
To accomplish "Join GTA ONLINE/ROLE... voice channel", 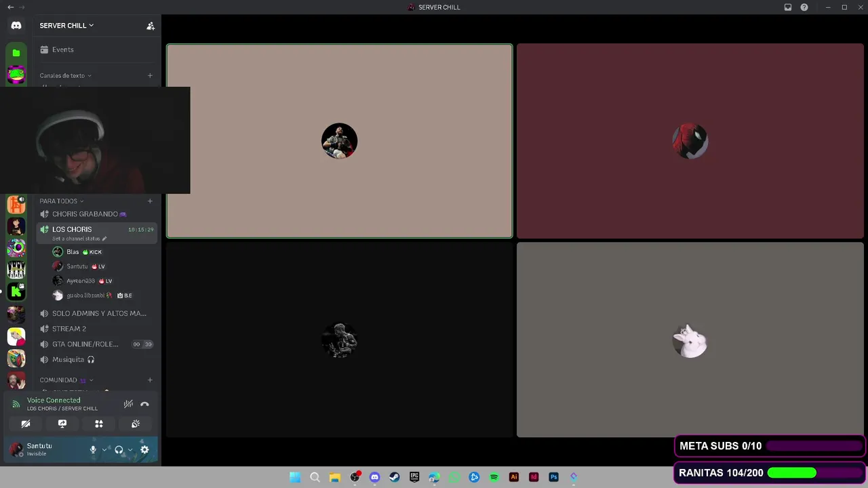I will tap(96, 344).
